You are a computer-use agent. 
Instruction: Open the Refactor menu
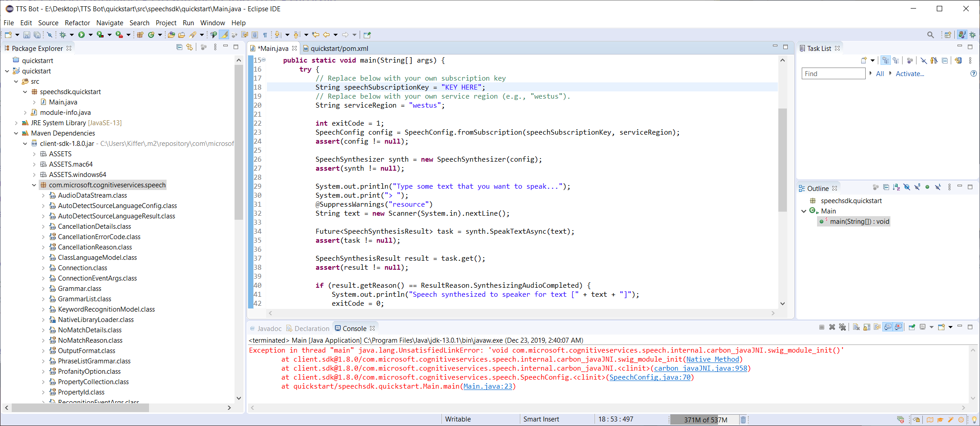(x=77, y=23)
